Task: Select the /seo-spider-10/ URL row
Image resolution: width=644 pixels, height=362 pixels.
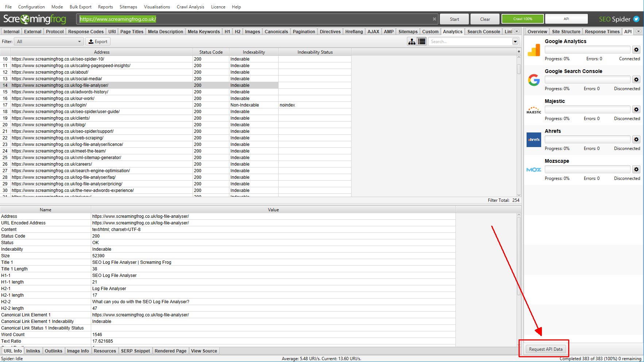Action: click(x=176, y=59)
